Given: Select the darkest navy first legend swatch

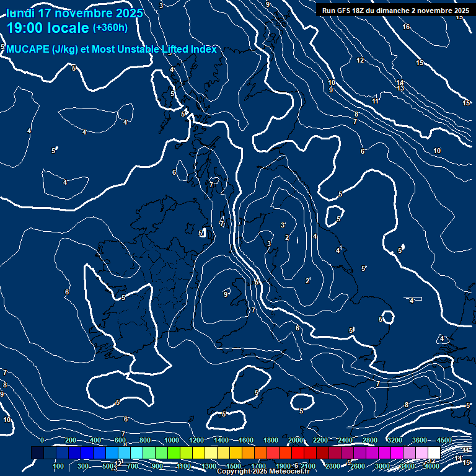Looking at the screenshot, I should pos(37,452).
